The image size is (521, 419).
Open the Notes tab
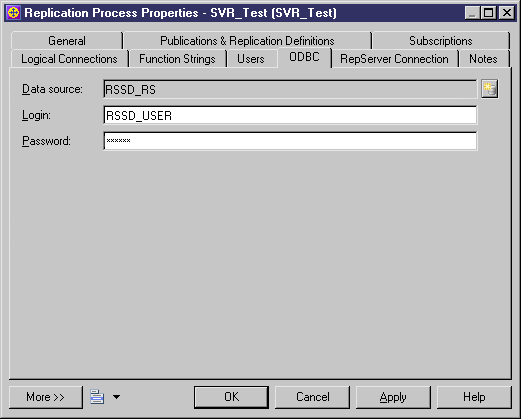point(483,59)
